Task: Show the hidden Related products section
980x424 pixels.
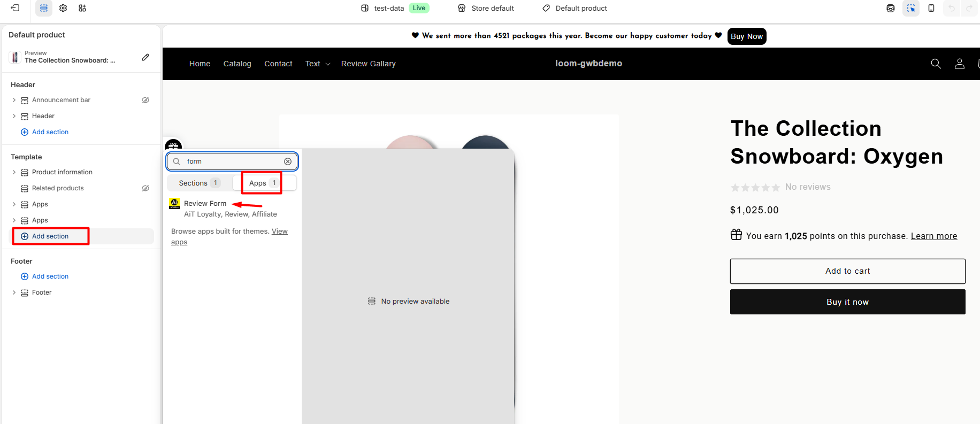Action: (146, 188)
